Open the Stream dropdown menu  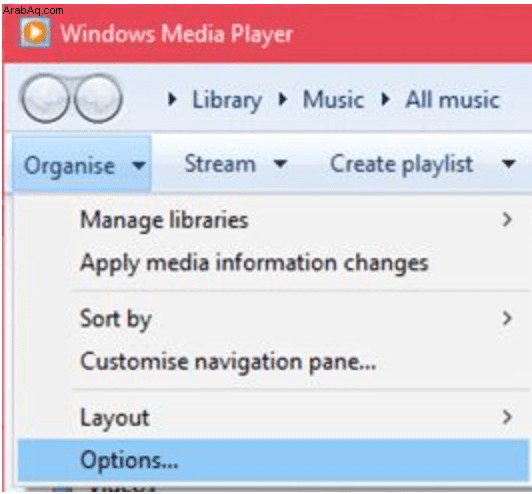click(x=236, y=164)
